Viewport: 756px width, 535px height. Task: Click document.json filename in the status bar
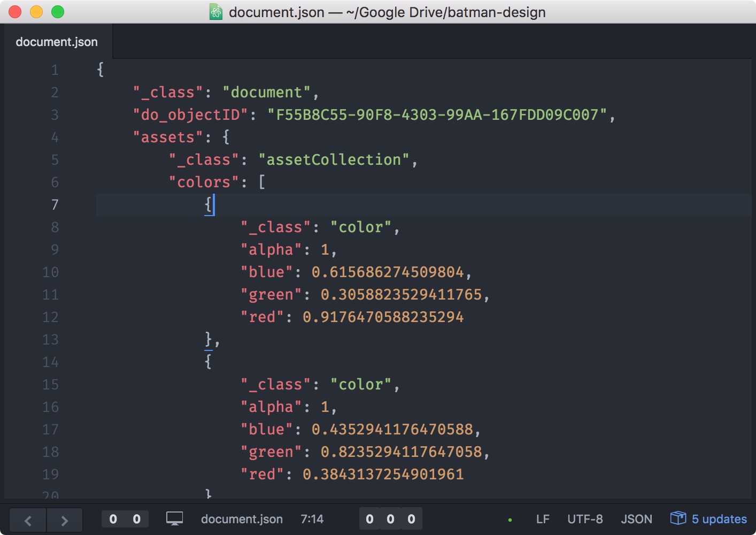(242, 518)
